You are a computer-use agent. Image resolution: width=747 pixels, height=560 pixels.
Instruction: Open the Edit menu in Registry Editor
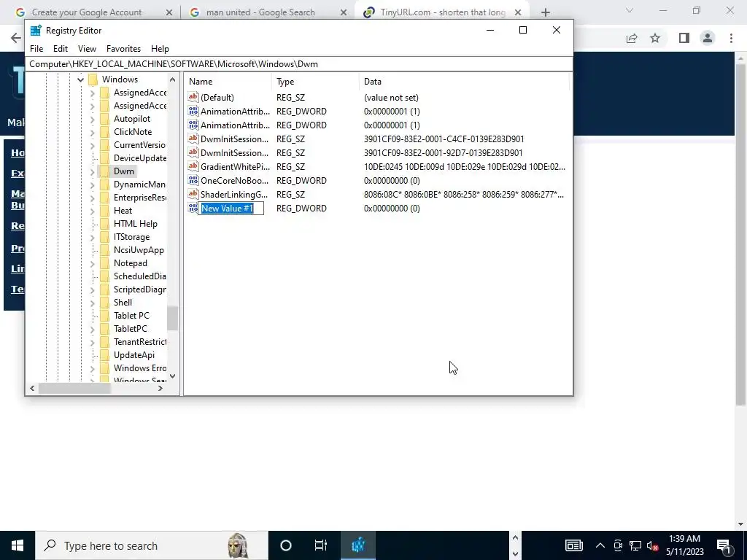60,49
